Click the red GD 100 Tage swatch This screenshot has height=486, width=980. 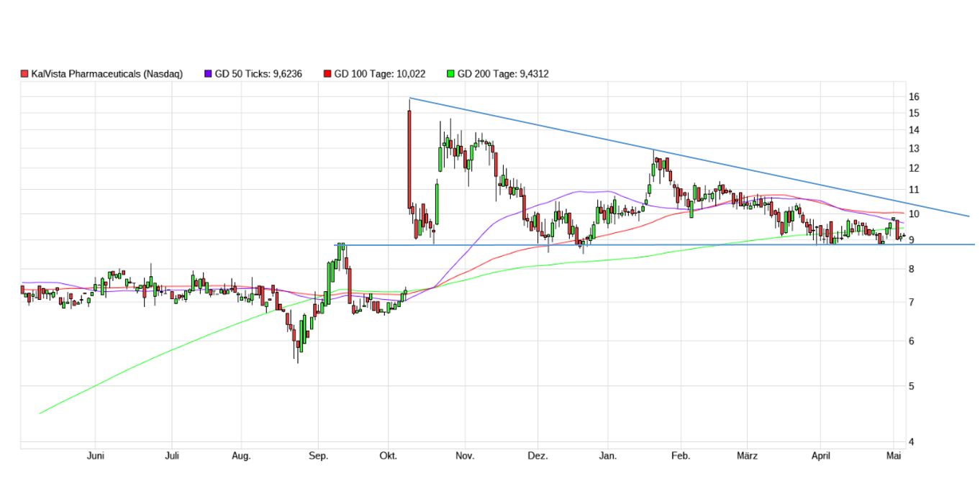pyautogui.click(x=328, y=74)
